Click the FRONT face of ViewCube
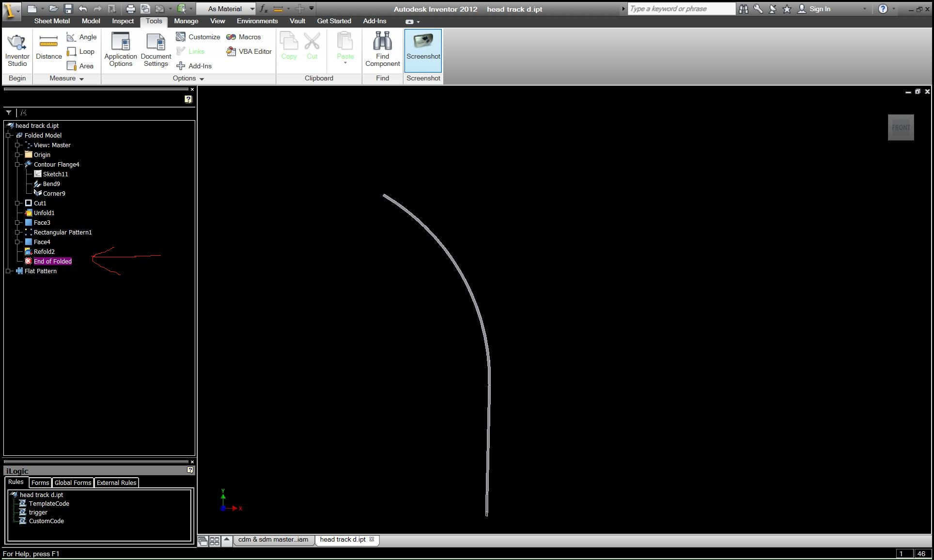The height and width of the screenshot is (560, 934). (x=901, y=127)
